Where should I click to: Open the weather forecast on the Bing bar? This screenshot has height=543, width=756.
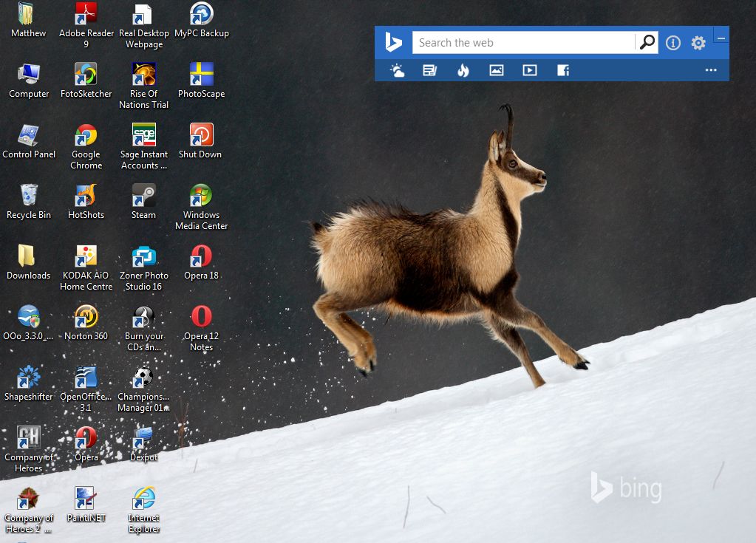coord(397,70)
